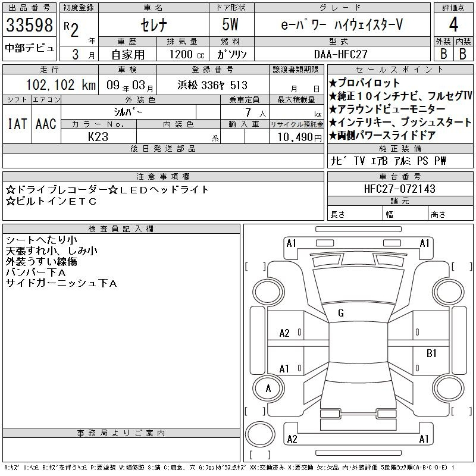Click the A1 mark at the front-right bumper corner
The image size is (476, 476).
coord(424,243)
